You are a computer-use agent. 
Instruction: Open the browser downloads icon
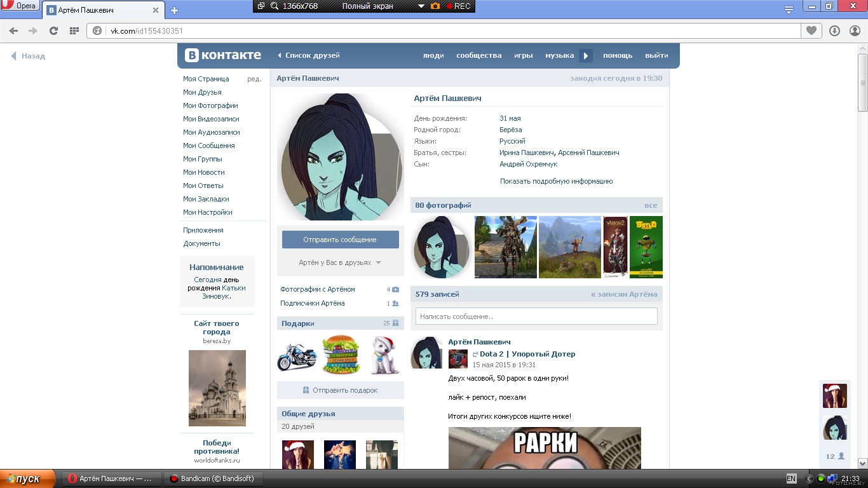[834, 30]
